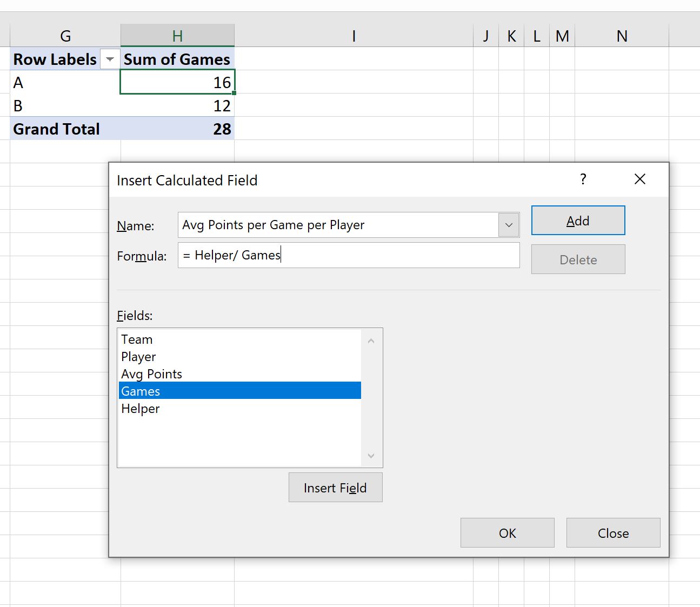The image size is (700, 607).
Task: Click the Add button
Action: pyautogui.click(x=578, y=220)
